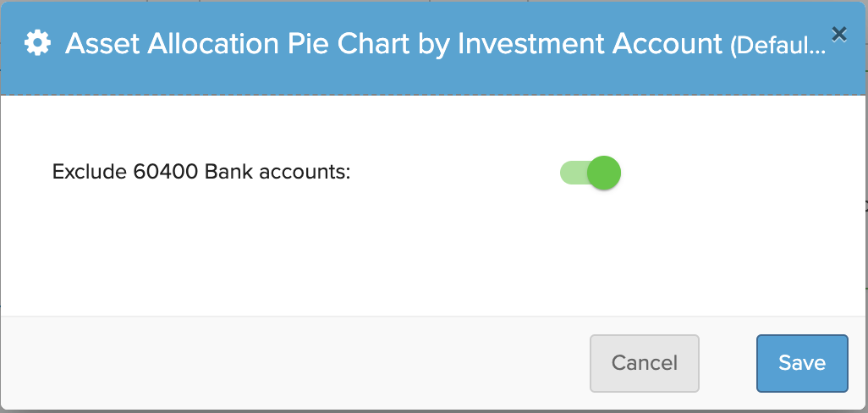Click the settings gear icon in header
Viewport: 868px width, 413px height.
click(37, 43)
